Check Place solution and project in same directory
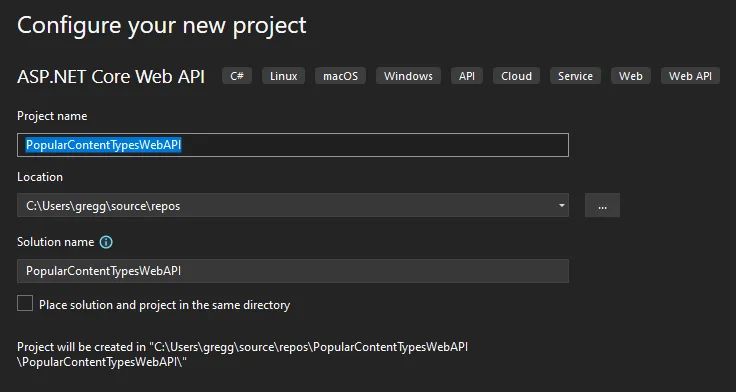The image size is (736, 392). point(25,303)
